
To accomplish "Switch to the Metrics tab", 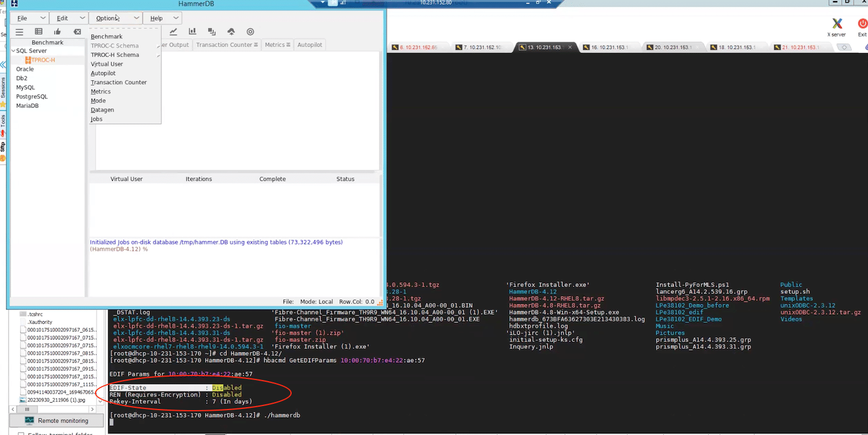I will coord(278,45).
